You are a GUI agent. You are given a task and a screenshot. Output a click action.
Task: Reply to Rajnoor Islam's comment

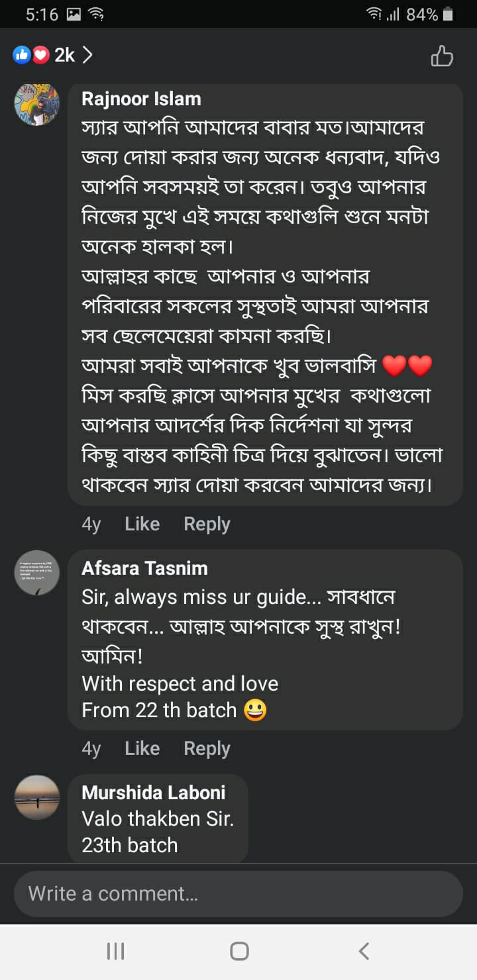[207, 524]
